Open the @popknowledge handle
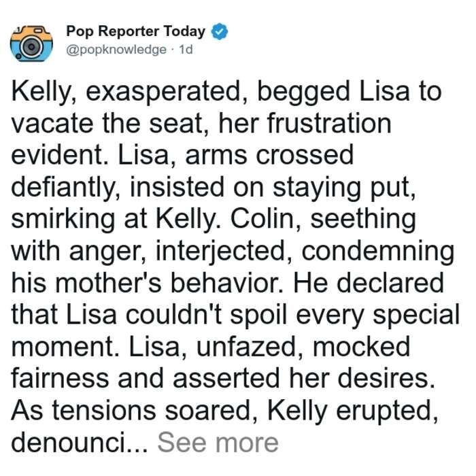Image resolution: width=476 pixels, height=476 pixels. click(116, 50)
